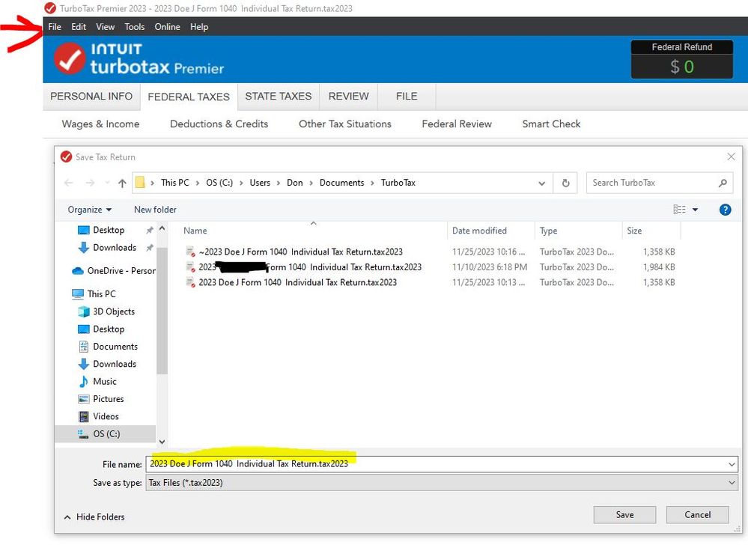Screen dimensions: 748x560
Task: Go to Federal Review section
Action: 457,124
